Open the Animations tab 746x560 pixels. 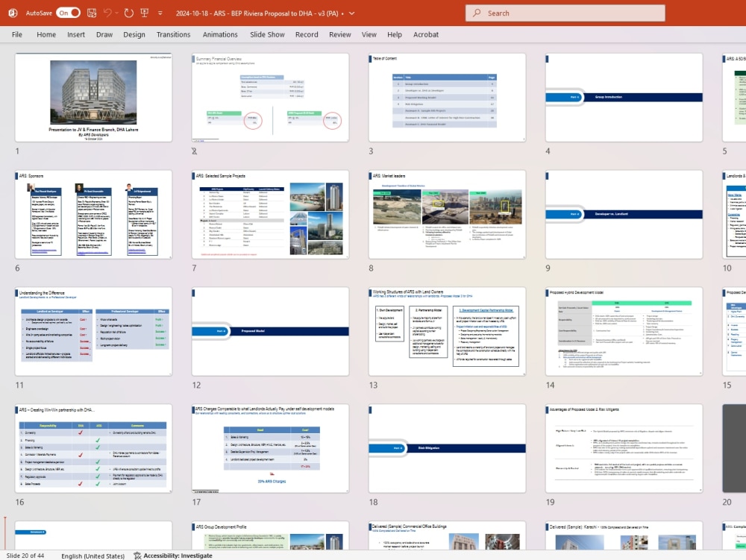tap(220, 35)
